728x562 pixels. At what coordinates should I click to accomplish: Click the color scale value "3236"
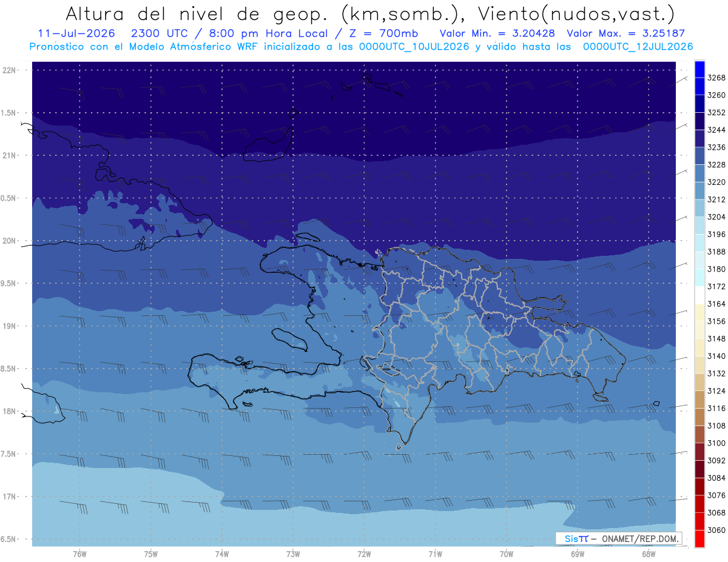click(x=716, y=147)
